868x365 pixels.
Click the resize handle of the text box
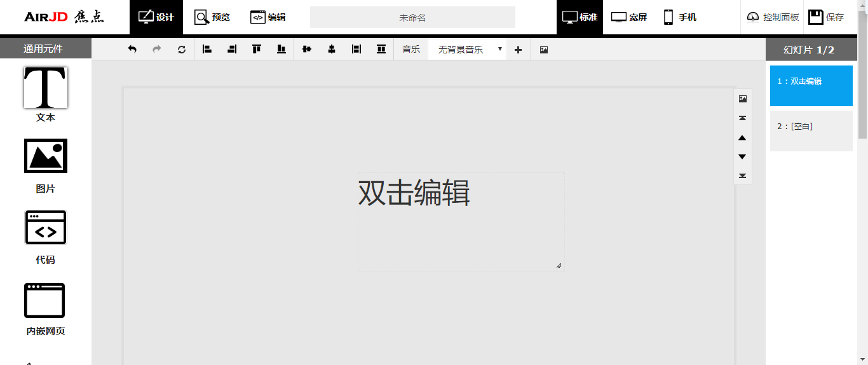pyautogui.click(x=559, y=265)
